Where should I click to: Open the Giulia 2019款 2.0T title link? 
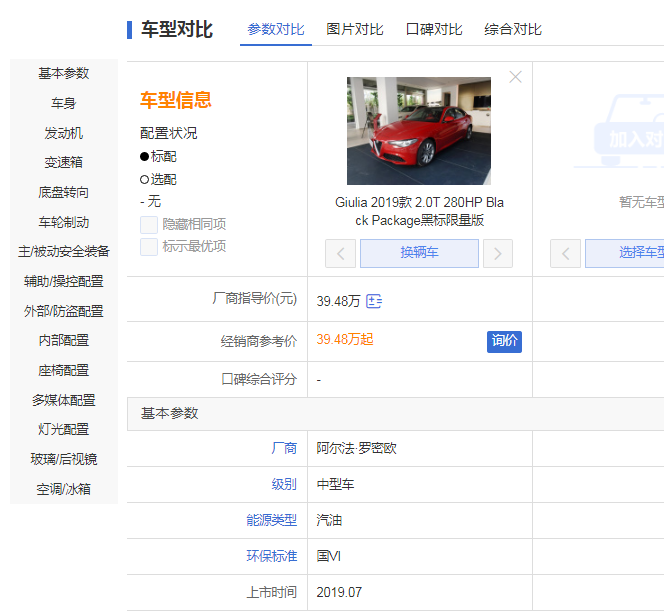pyautogui.click(x=419, y=211)
